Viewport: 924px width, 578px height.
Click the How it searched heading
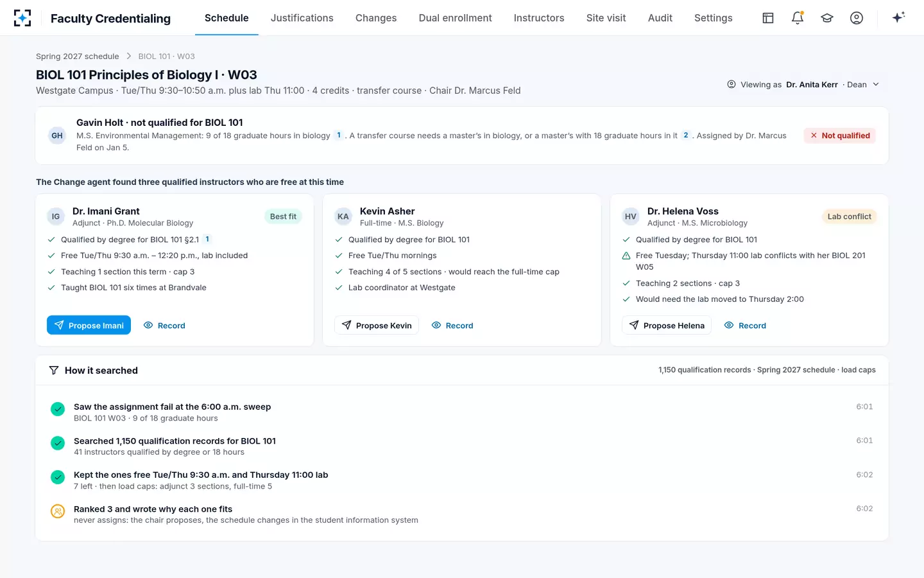(x=101, y=371)
